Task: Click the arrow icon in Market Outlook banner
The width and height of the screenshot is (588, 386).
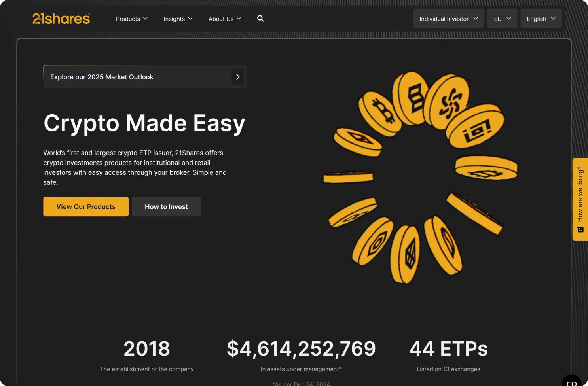Action: pos(237,77)
